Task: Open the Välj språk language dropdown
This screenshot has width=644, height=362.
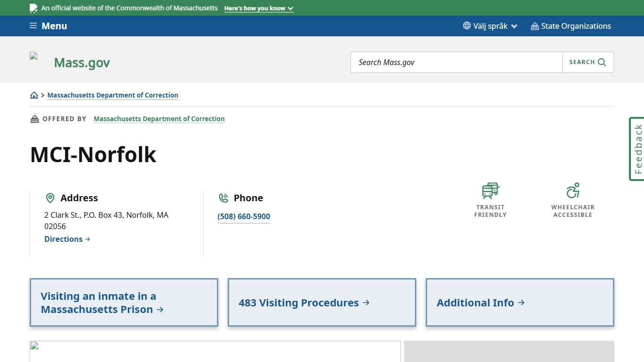Action: [x=490, y=26]
